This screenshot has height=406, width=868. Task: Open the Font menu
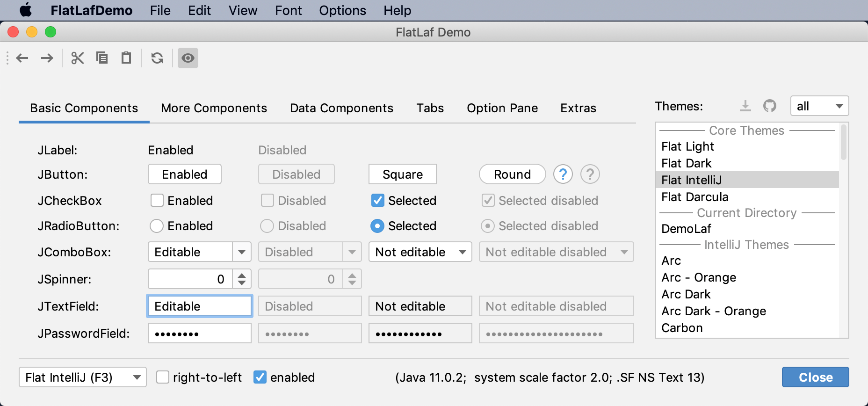(289, 10)
